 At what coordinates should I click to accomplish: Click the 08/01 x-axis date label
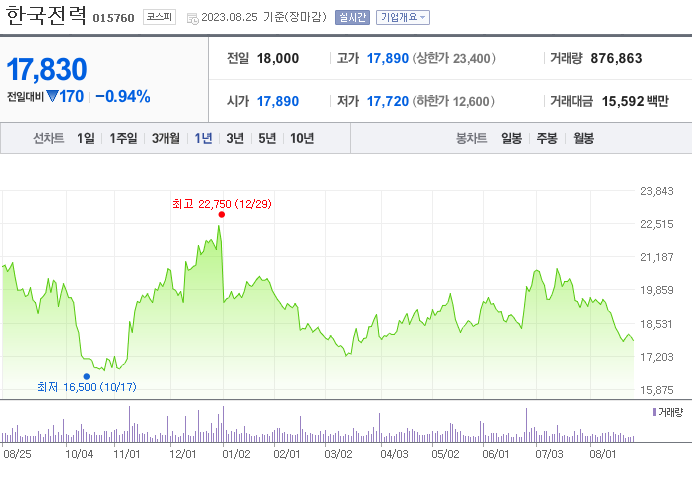pyautogui.click(x=602, y=454)
